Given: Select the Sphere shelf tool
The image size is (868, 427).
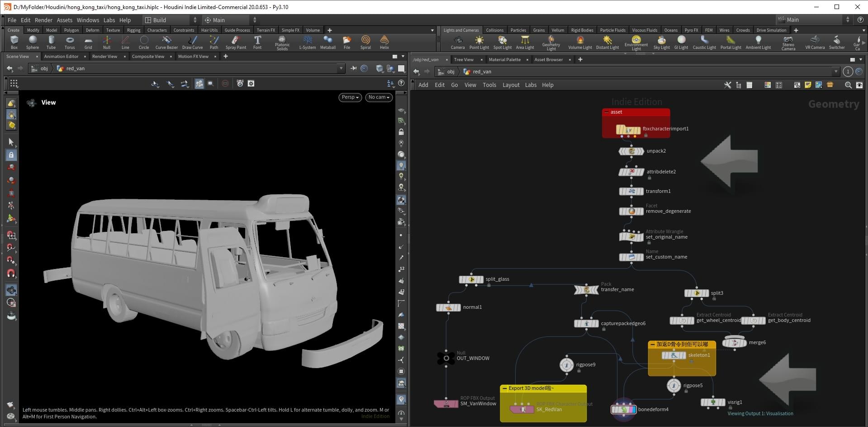Looking at the screenshot, I should 33,42.
